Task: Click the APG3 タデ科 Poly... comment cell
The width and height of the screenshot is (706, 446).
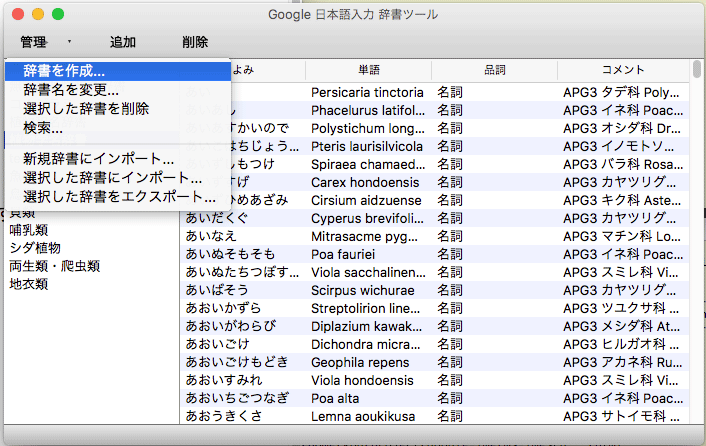Action: tap(621, 92)
